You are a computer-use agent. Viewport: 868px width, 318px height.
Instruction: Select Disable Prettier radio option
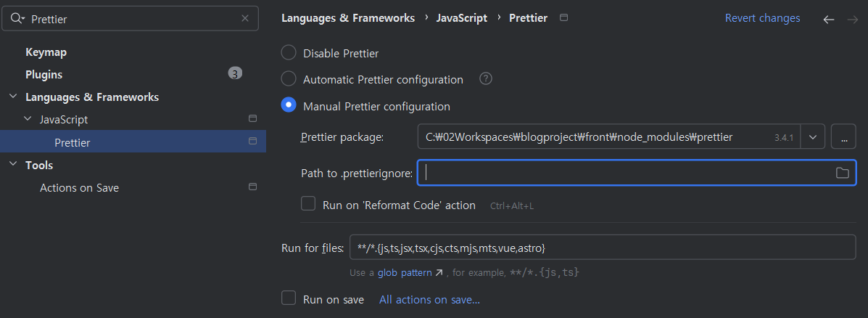(x=289, y=53)
